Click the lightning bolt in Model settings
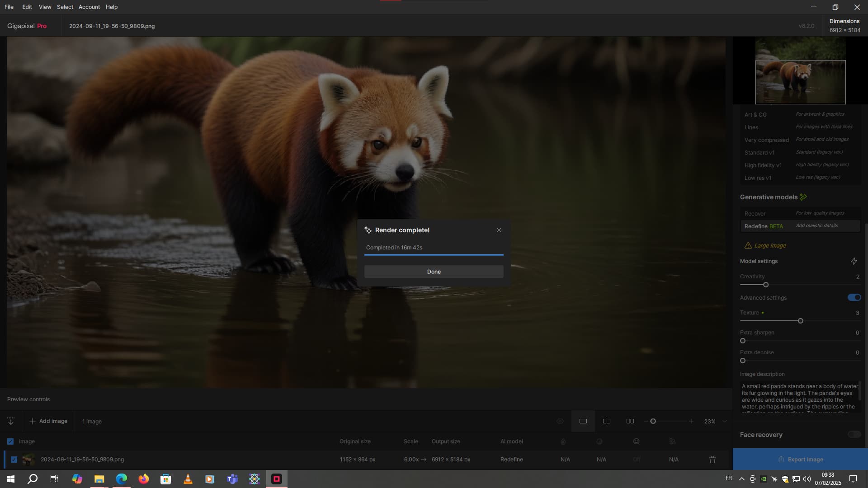The image size is (868, 488). coord(854,261)
